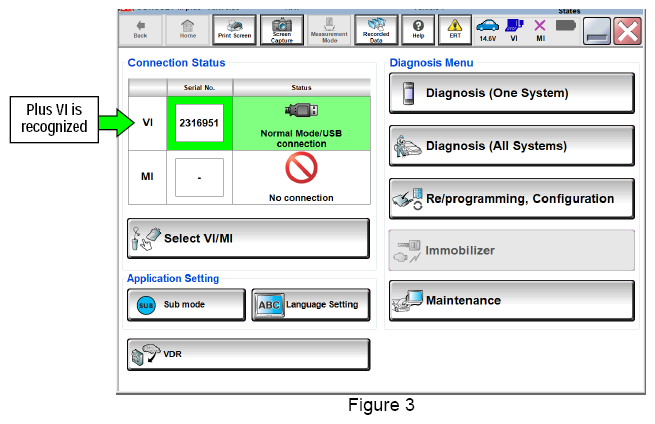Click the vehicle battery voltage car icon
Viewport: 655px width, 424px height.
[487, 30]
